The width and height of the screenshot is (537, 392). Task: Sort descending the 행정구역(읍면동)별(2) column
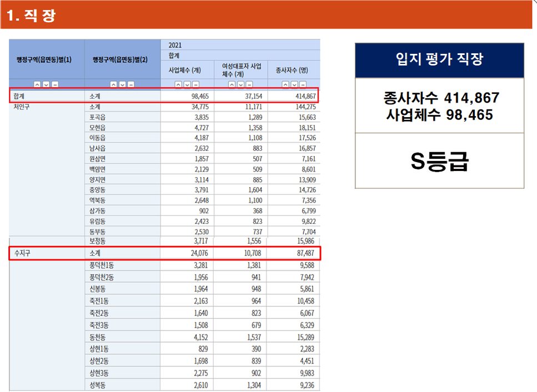click(122, 84)
